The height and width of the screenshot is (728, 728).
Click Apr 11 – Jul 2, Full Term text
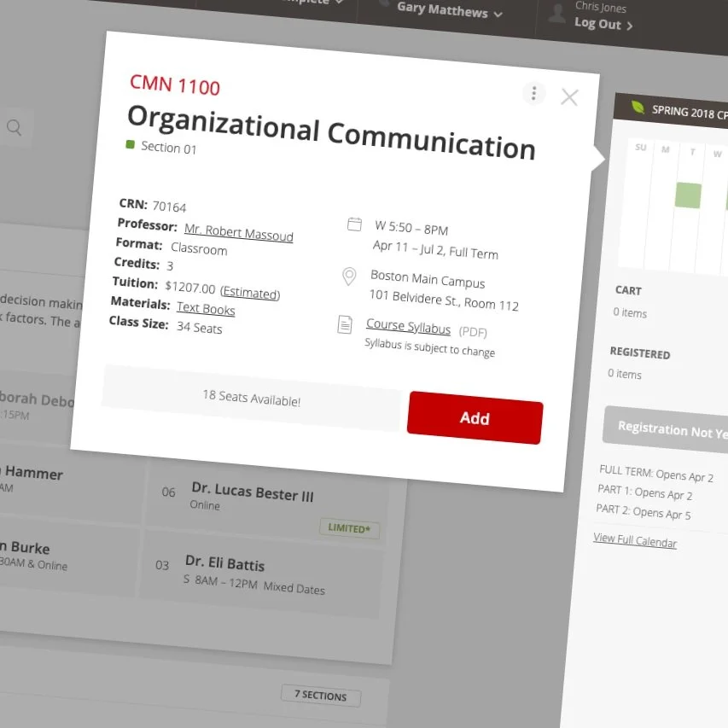tap(435, 249)
